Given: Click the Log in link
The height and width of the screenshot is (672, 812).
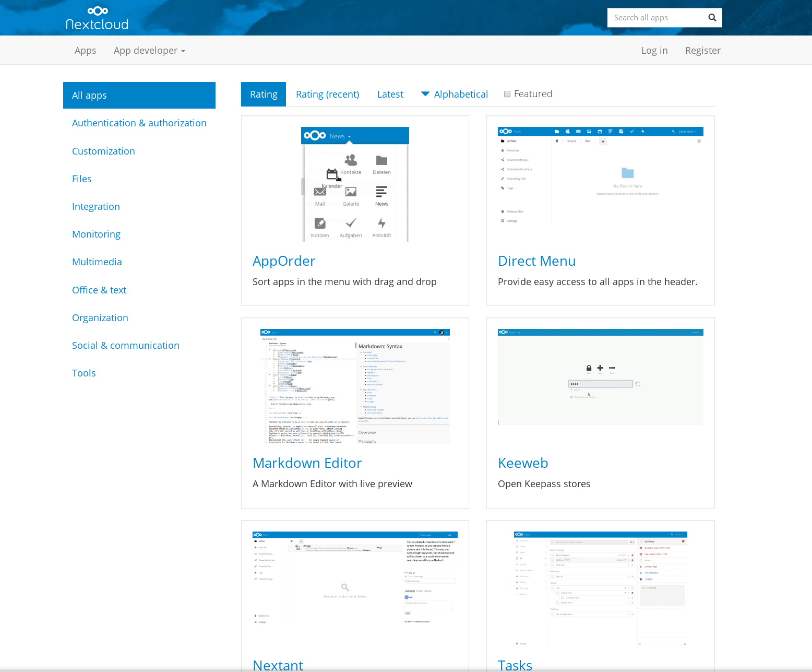Looking at the screenshot, I should pos(654,50).
